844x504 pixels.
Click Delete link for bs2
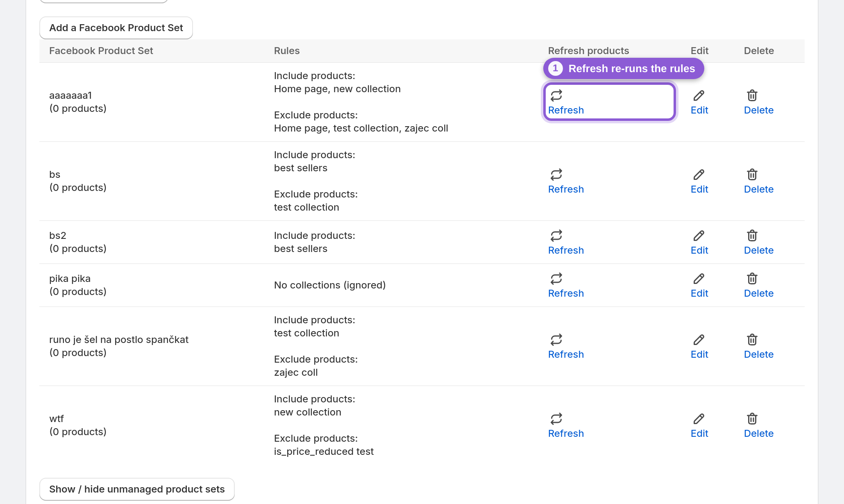tap(759, 250)
